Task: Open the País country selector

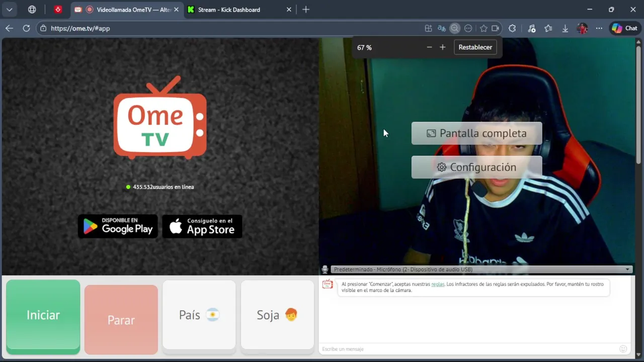Action: [199, 315]
